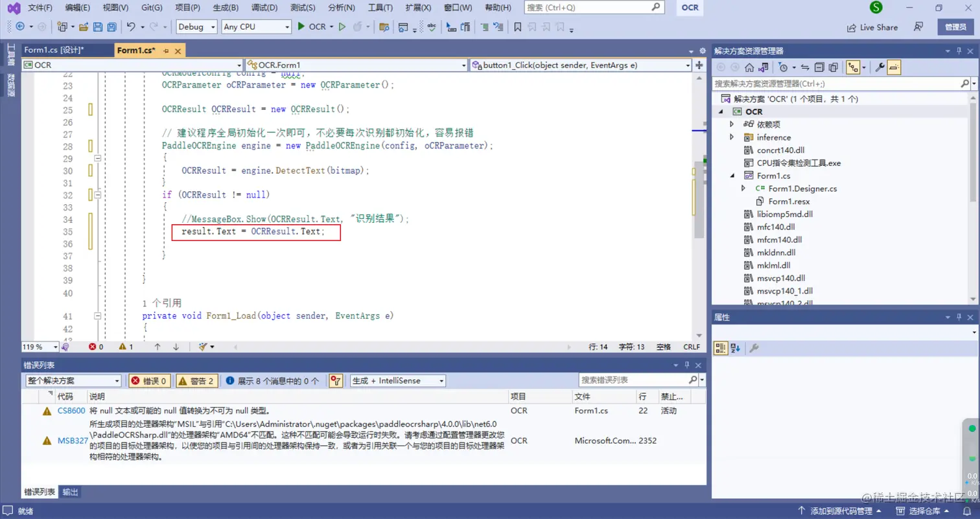Toggle the Errors 0 filter button
The image size is (980, 519).
149,381
